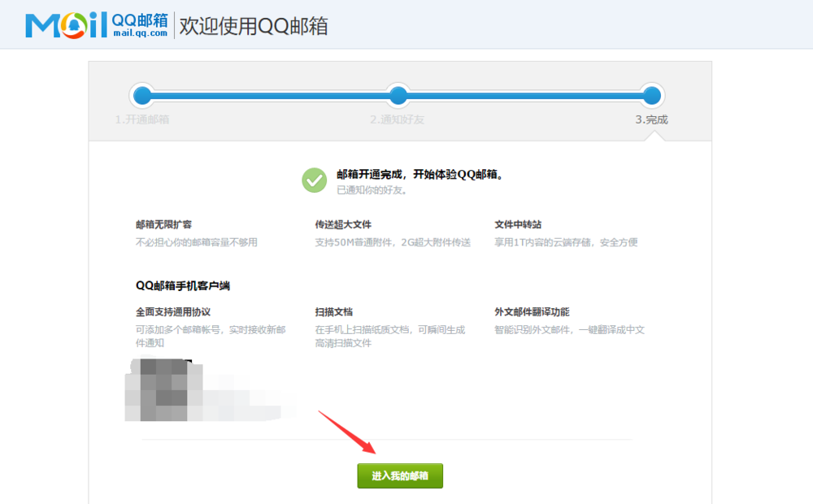Open the 2.通知好友 step label
This screenshot has height=504, width=813.
[x=398, y=118]
